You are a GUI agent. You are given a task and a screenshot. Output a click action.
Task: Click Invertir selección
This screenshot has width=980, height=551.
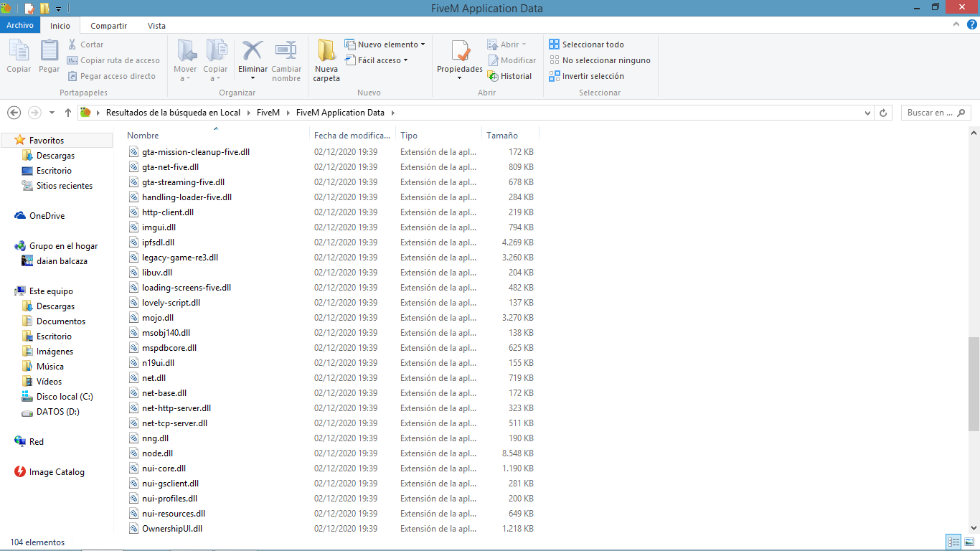(586, 76)
